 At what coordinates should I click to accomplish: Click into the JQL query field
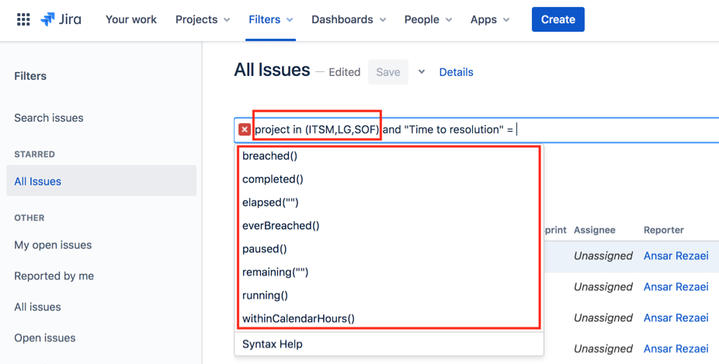pyautogui.click(x=477, y=130)
